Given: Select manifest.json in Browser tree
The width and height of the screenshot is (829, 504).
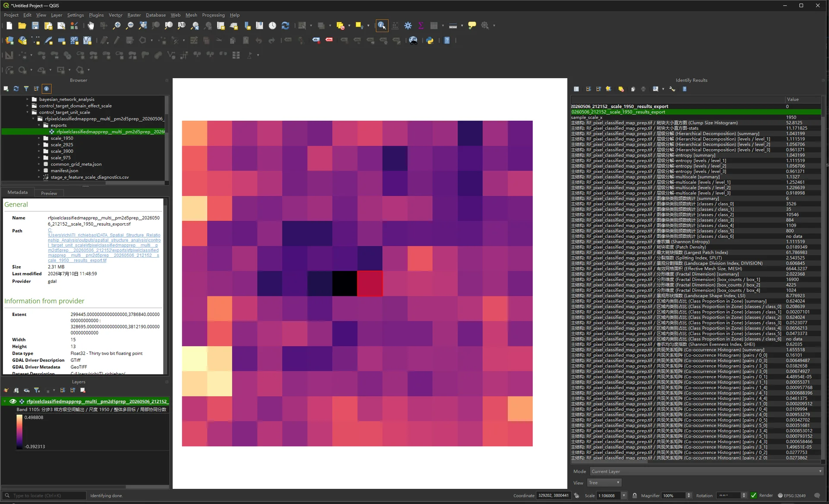Looking at the screenshot, I should 64,171.
